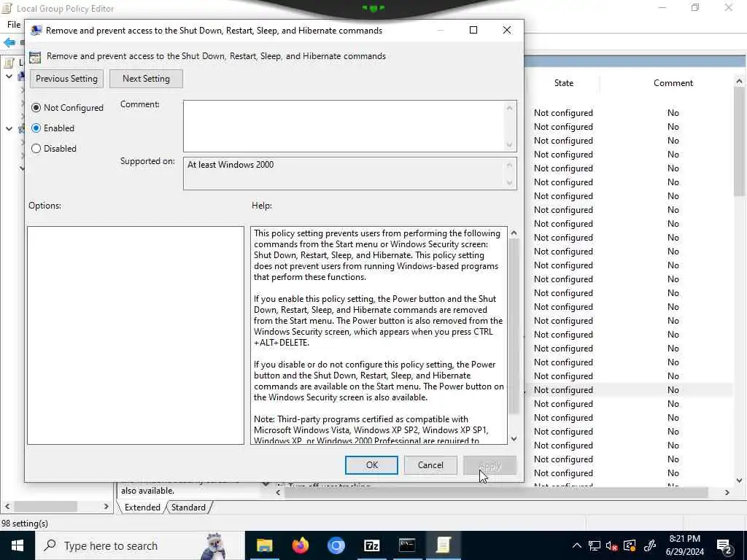Open the File menu

coord(14,24)
